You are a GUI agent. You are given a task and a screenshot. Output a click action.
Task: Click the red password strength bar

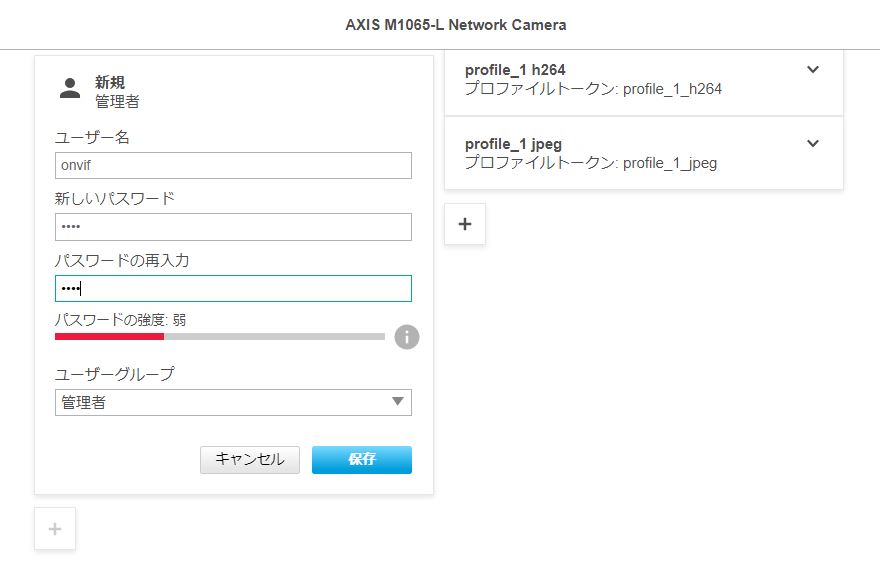coord(109,337)
